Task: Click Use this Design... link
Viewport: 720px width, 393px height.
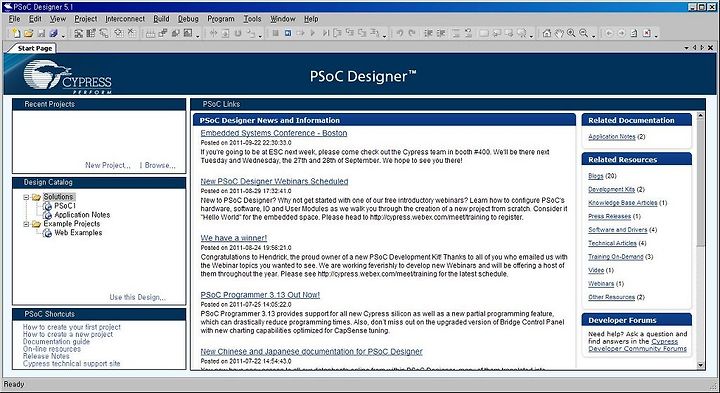Action: (x=138, y=298)
